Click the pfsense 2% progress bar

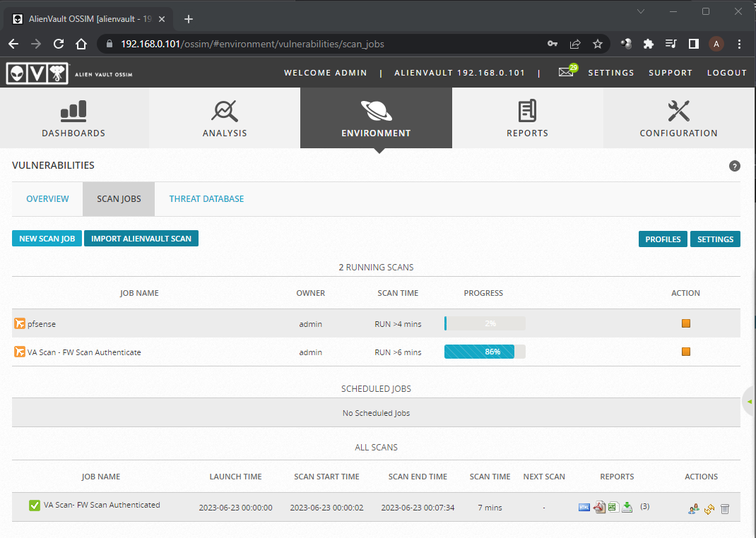[x=485, y=323]
